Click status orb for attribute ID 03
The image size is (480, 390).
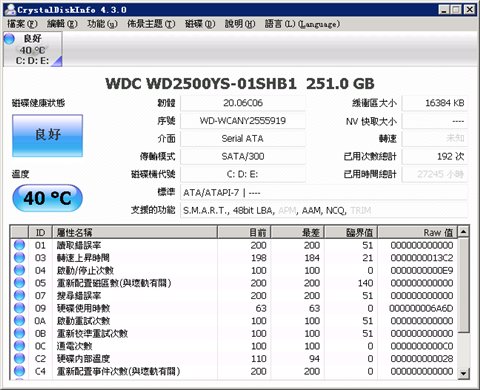point(19,258)
